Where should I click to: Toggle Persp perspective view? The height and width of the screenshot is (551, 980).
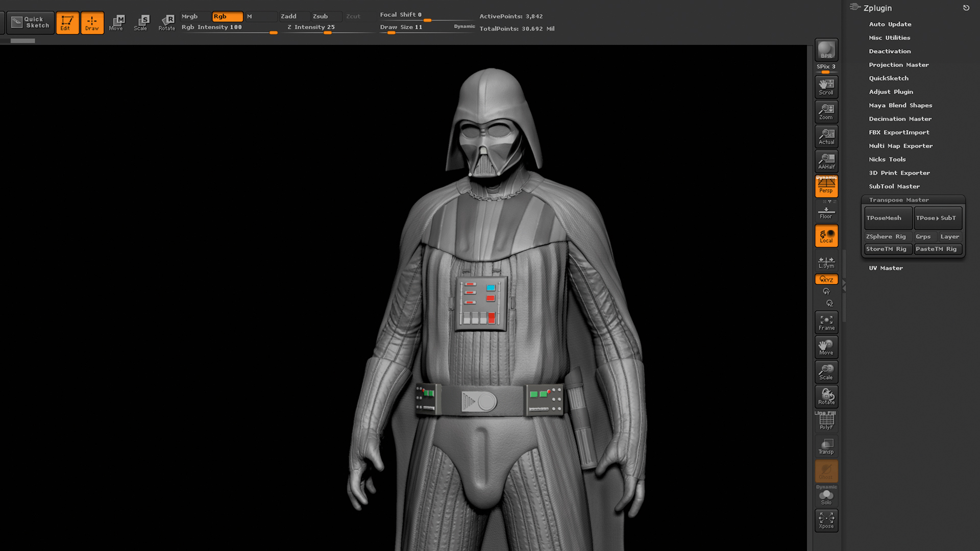point(826,186)
